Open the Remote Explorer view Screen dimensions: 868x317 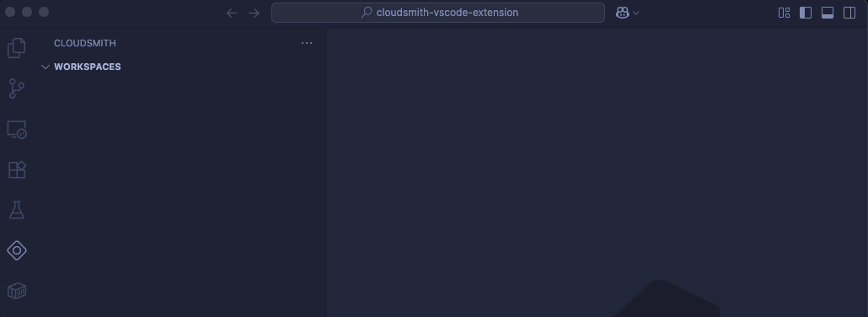point(17,129)
